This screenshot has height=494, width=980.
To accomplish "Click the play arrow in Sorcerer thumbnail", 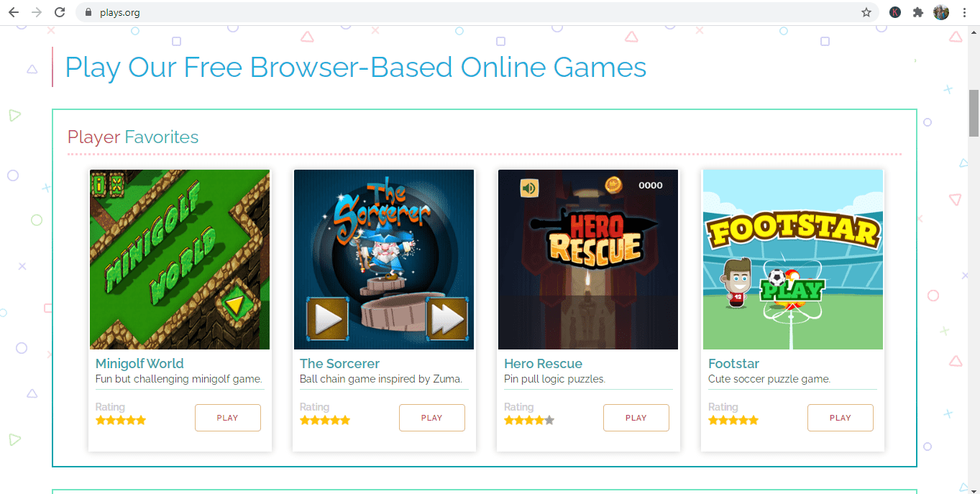I will coord(327,318).
